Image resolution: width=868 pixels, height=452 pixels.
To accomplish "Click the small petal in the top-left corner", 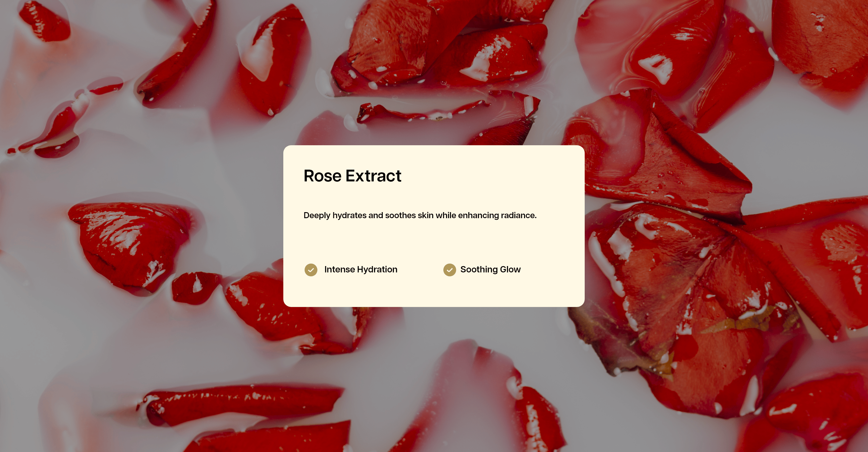I will tap(44, 21).
